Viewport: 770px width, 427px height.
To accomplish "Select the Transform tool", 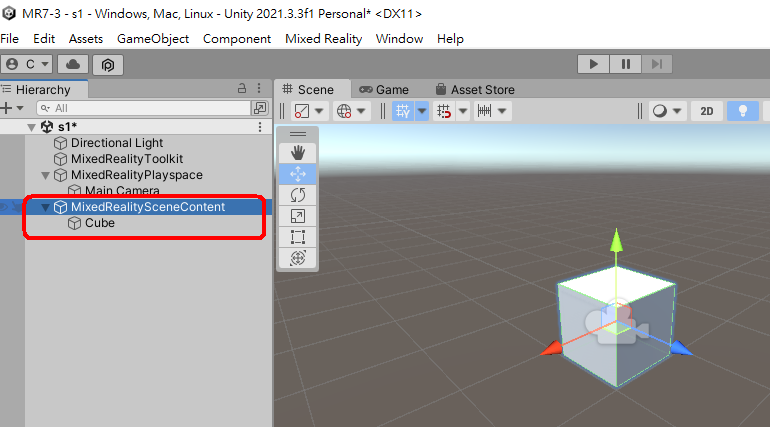I will 298,258.
